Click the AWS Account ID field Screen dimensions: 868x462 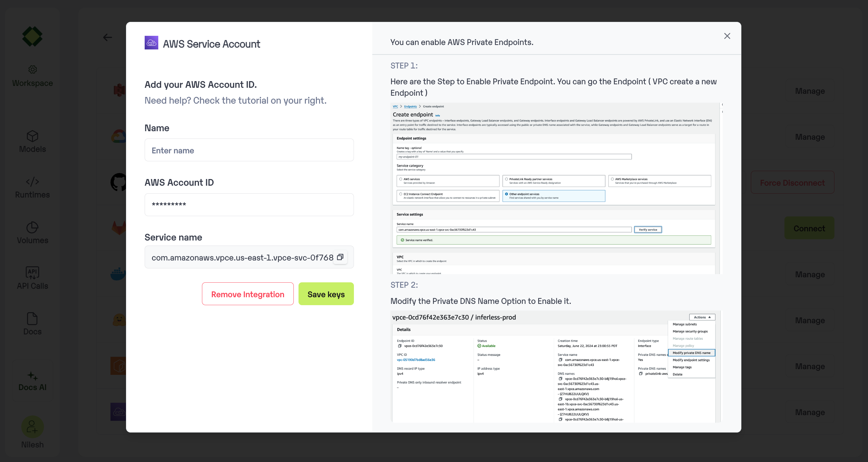coord(249,205)
